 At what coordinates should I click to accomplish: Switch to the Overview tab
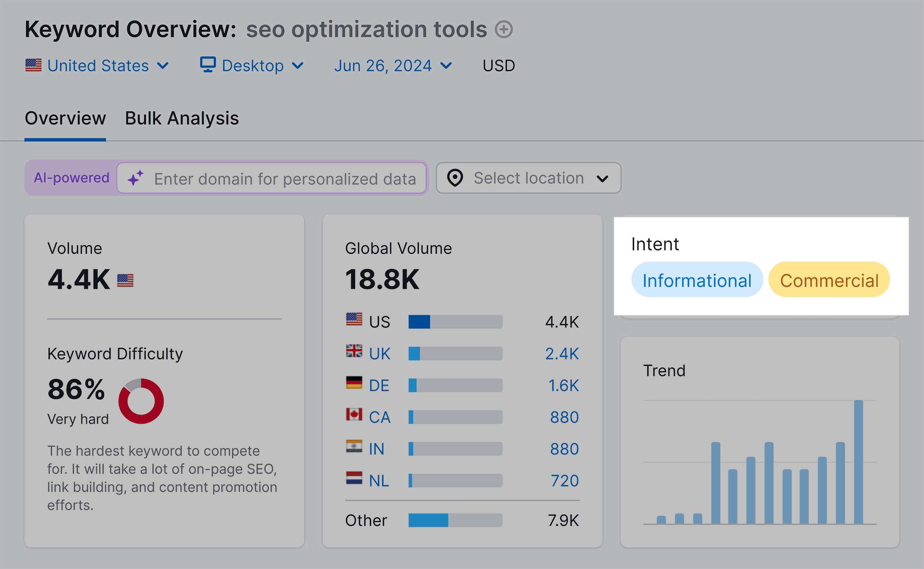point(65,118)
